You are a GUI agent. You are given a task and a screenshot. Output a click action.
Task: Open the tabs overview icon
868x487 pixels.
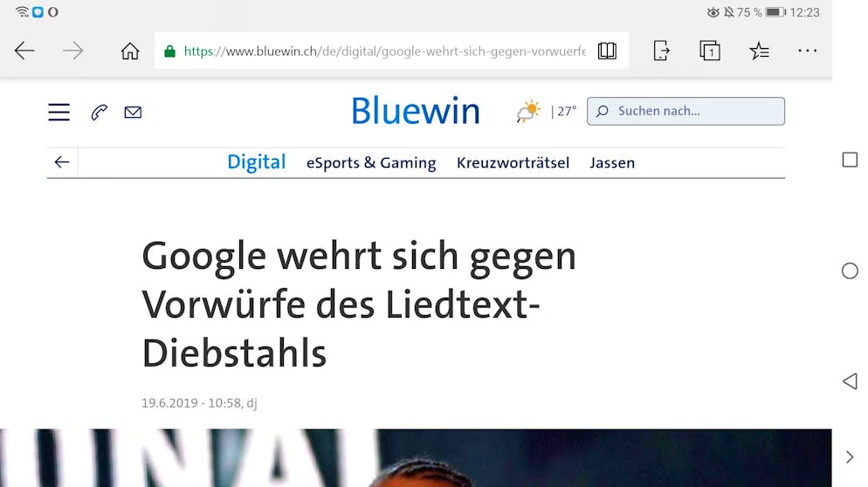[710, 51]
